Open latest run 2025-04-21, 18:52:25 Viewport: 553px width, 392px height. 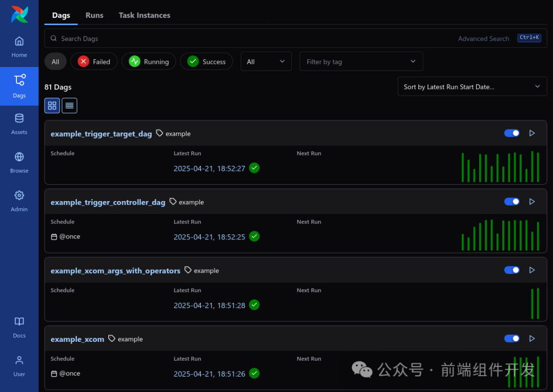tap(209, 237)
